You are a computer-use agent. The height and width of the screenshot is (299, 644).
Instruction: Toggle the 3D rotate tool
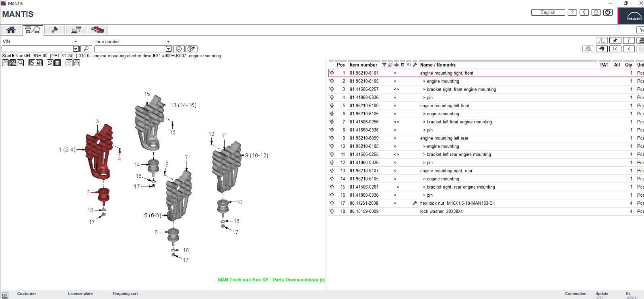(13, 63)
